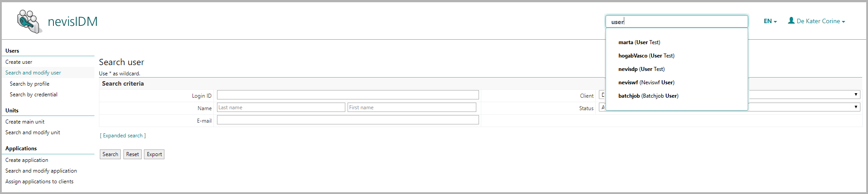
Task: Click the Export button
Action: 154,154
